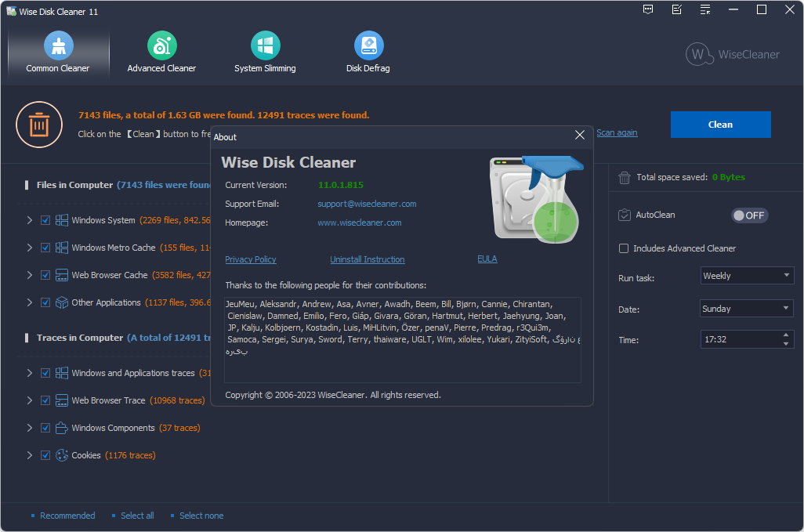Open the menu list icon in title bar
Screen dimensions: 804x532
[705, 9]
